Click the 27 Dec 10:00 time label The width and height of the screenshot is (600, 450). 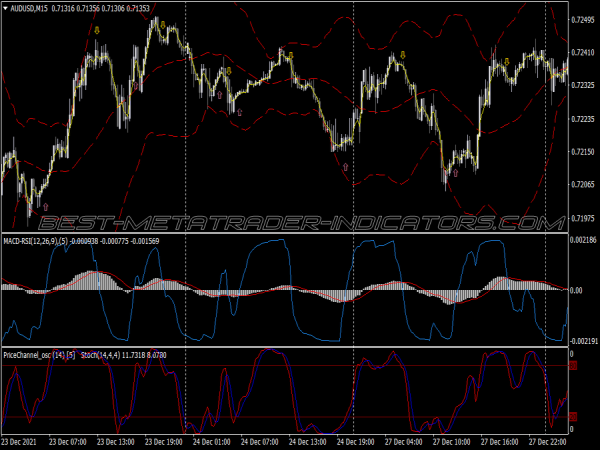452,442
